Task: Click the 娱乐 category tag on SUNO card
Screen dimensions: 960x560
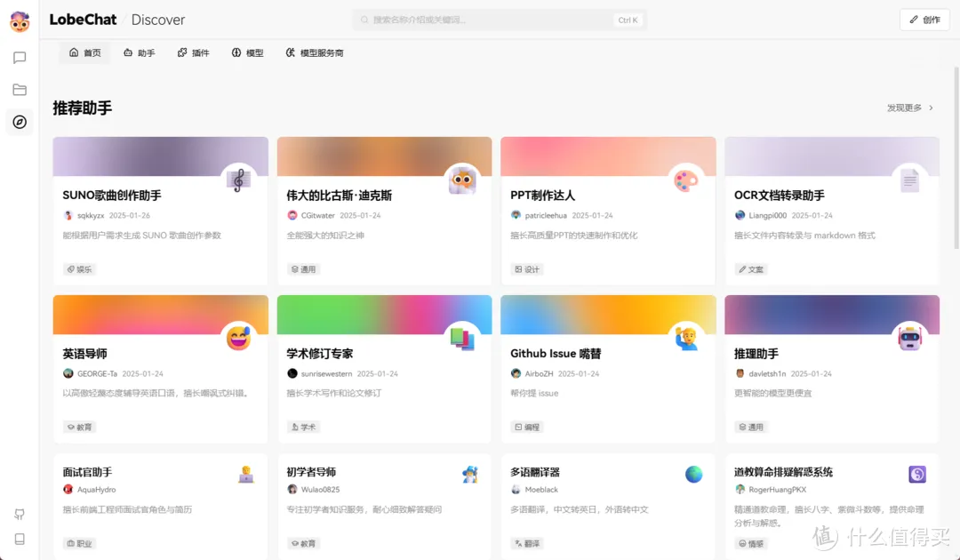Action: pyautogui.click(x=80, y=268)
